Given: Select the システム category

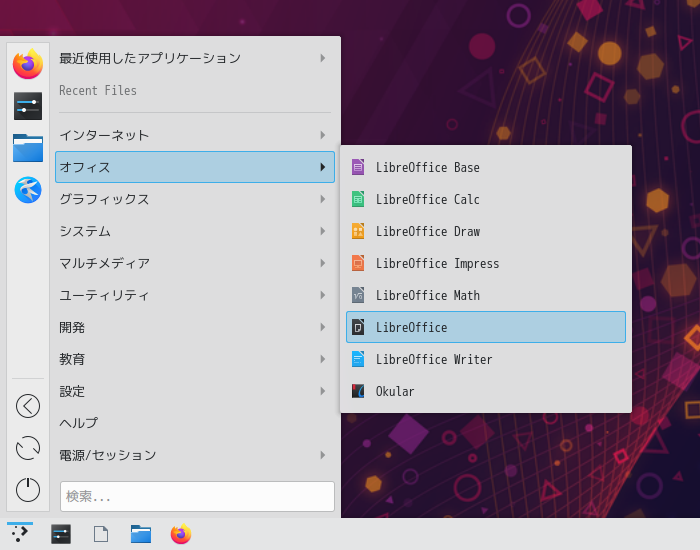Looking at the screenshot, I should click(195, 231).
